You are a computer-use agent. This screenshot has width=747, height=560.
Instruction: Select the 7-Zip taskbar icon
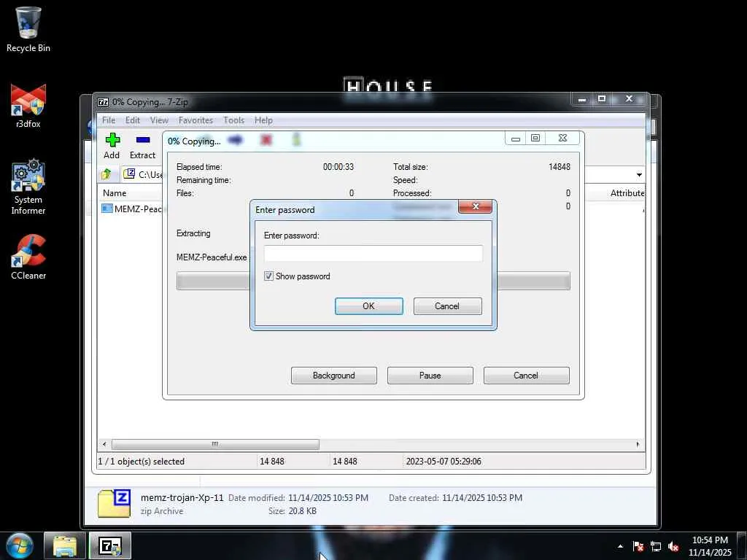(x=110, y=545)
